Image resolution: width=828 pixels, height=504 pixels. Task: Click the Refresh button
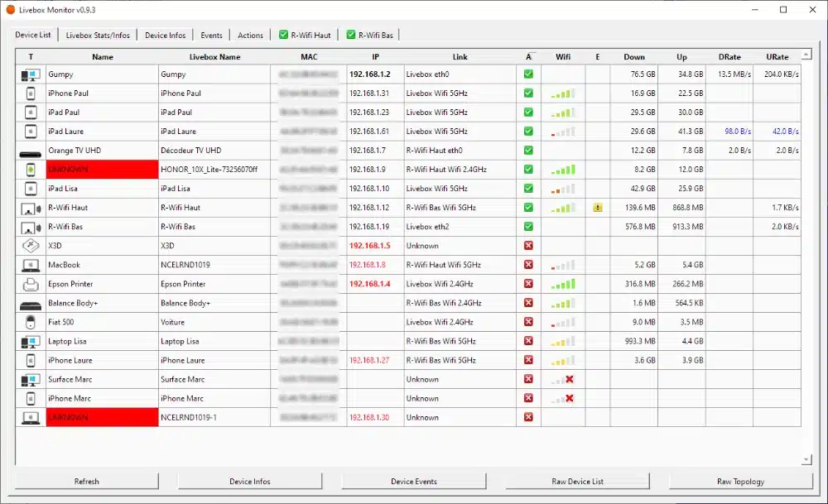[87, 482]
